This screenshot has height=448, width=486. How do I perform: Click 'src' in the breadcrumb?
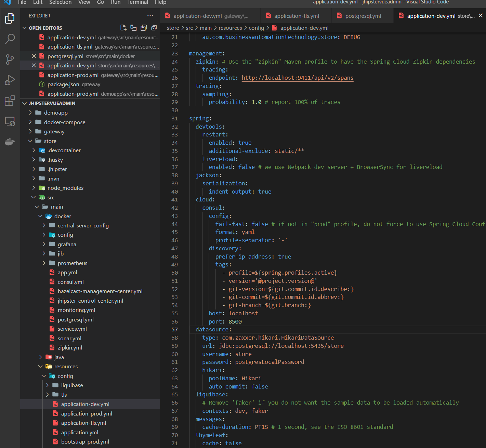[x=189, y=28]
